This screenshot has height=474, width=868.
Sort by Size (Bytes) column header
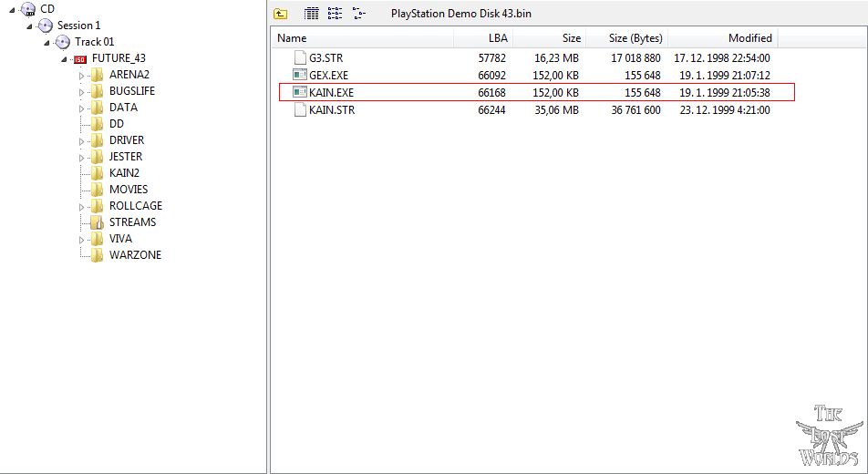tap(626, 38)
